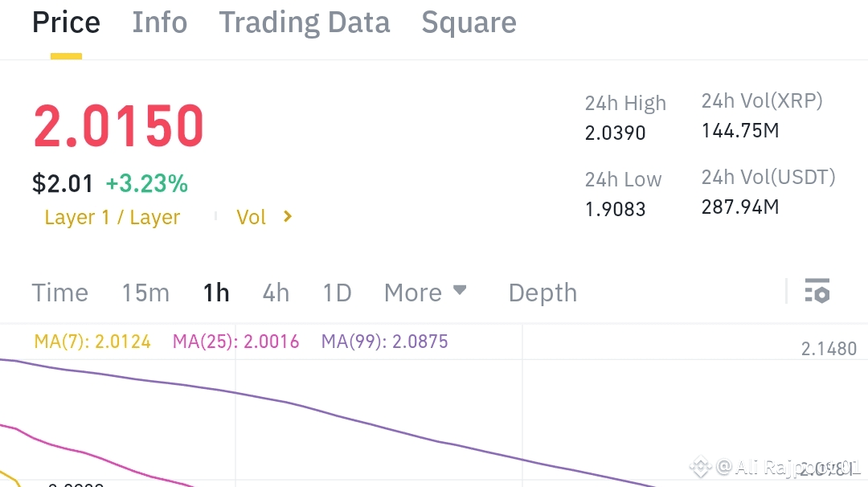The height and width of the screenshot is (487, 868).
Task: Select the Price tab
Action: [66, 23]
